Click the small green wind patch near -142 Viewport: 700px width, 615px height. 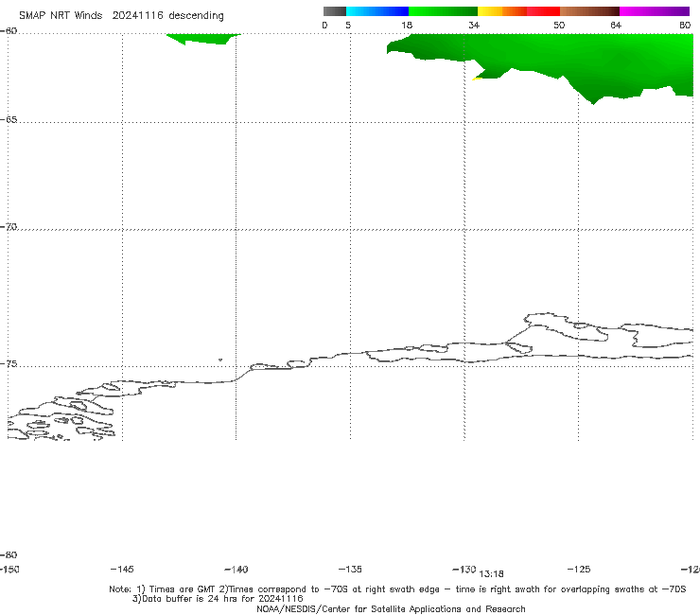click(203, 39)
